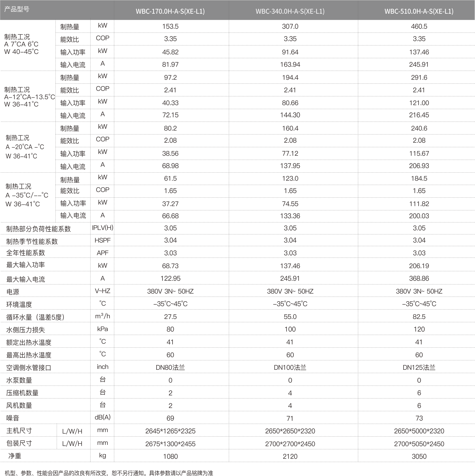Click the 2700*5050*2450 packaging size cell
Viewport: 475px width, 476px height.
(x=419, y=444)
